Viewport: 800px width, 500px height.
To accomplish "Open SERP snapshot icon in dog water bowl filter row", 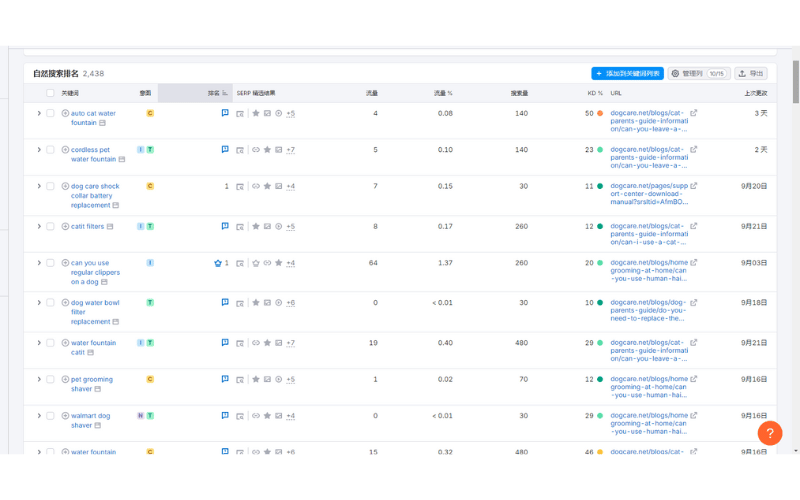I will coord(240,303).
